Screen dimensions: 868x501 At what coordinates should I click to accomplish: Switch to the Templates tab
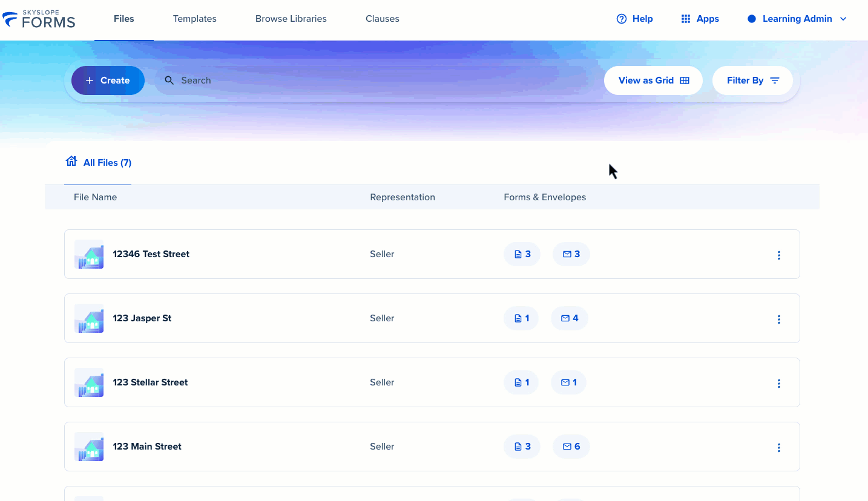[x=194, y=19]
